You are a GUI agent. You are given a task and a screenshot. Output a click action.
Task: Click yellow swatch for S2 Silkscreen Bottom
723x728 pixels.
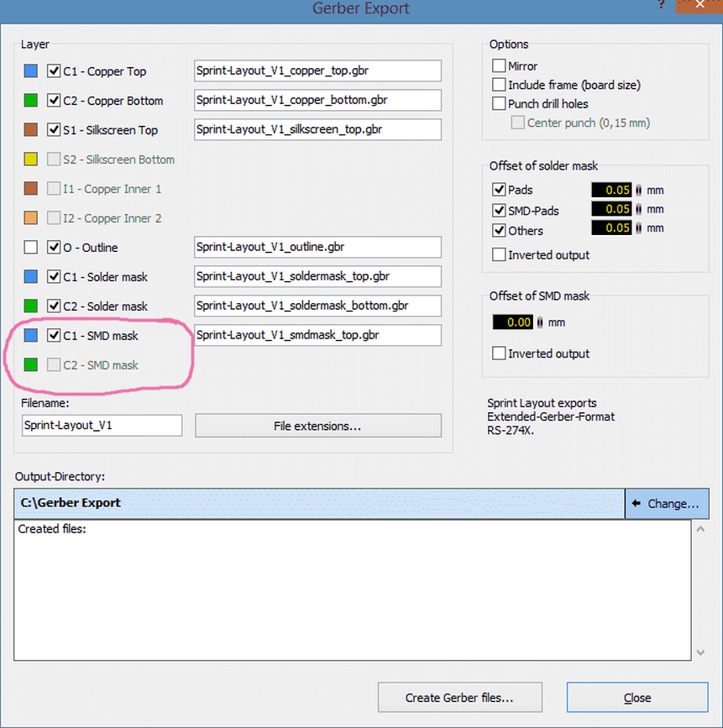tap(30, 160)
